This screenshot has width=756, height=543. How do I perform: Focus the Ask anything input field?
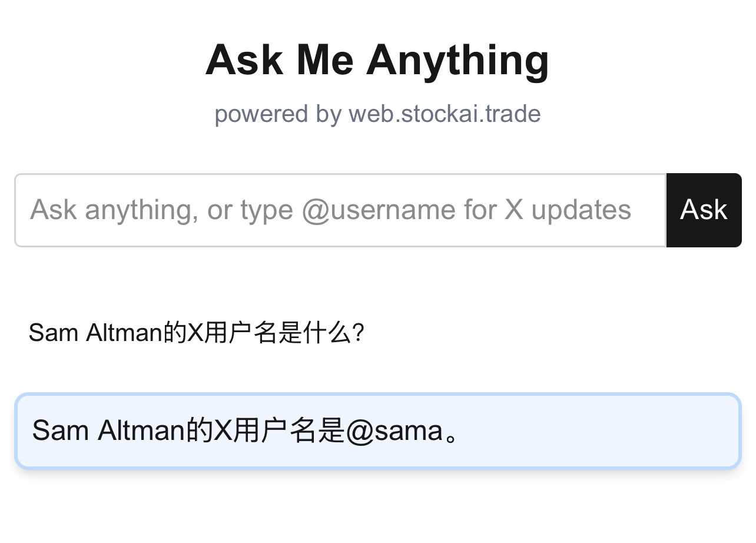[340, 210]
